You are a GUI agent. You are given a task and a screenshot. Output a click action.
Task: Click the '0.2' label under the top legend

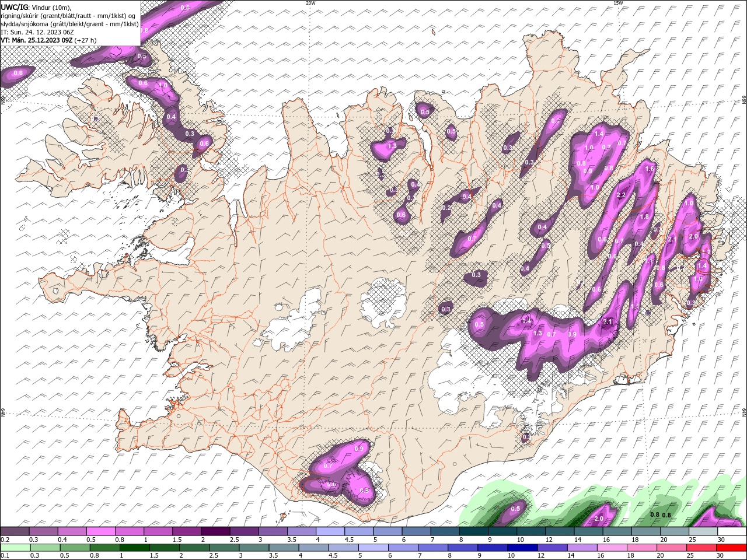pos(5,540)
